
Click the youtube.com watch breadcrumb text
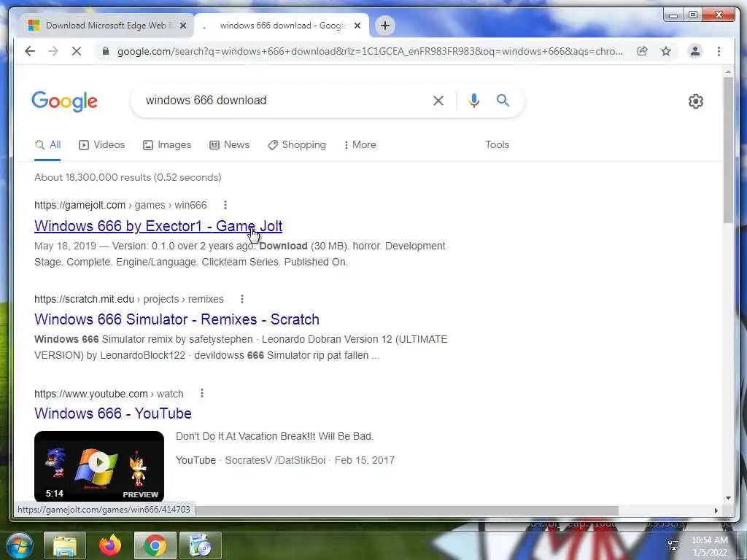(109, 394)
